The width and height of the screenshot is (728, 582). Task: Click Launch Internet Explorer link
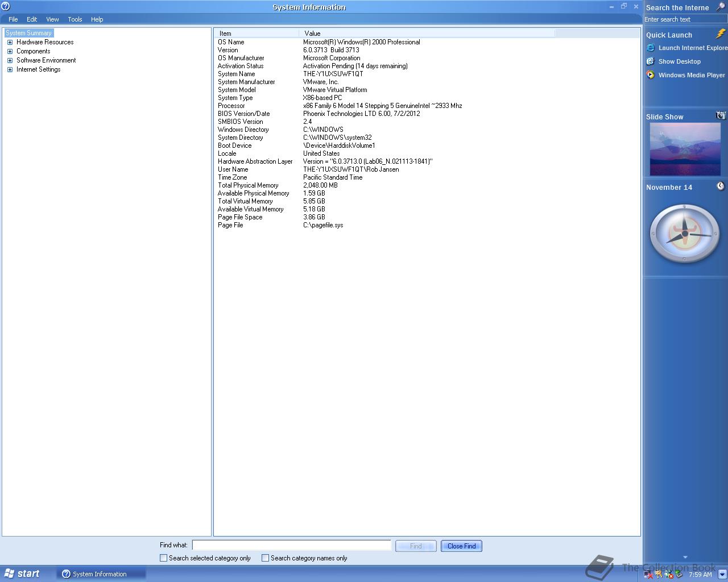click(693, 48)
